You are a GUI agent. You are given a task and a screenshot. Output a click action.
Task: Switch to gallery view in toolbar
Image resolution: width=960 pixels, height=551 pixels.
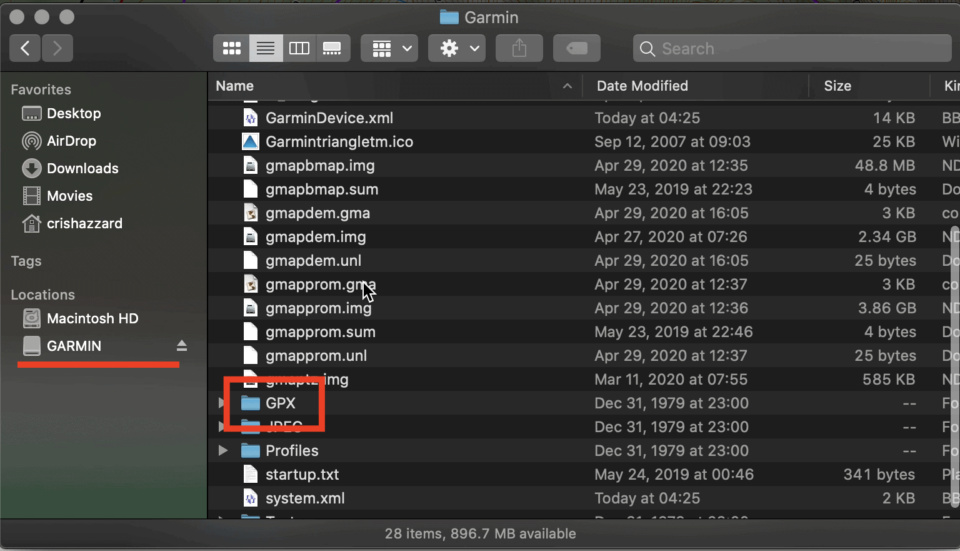coord(331,48)
